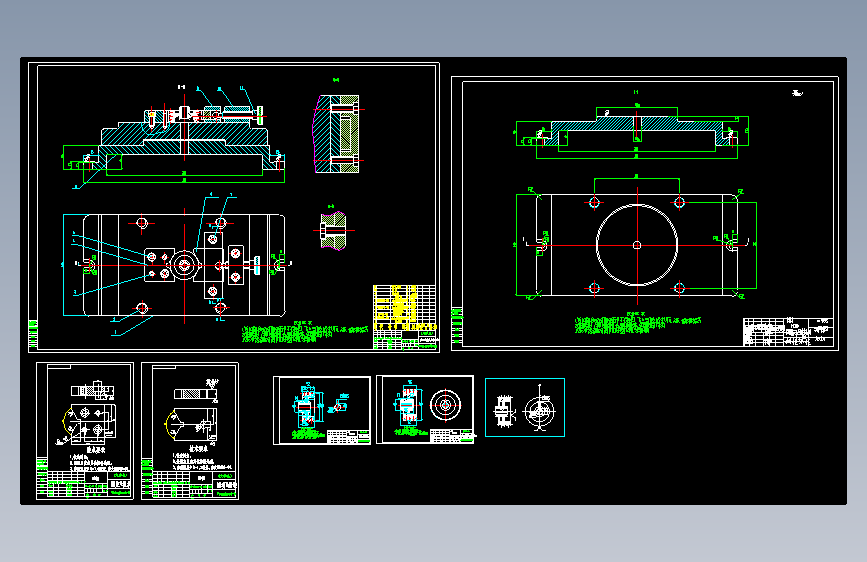Image resolution: width=867 pixels, height=562 pixels.
Task: Select the cyan-bordered small drawing with concentric circles
Action: tap(525, 408)
